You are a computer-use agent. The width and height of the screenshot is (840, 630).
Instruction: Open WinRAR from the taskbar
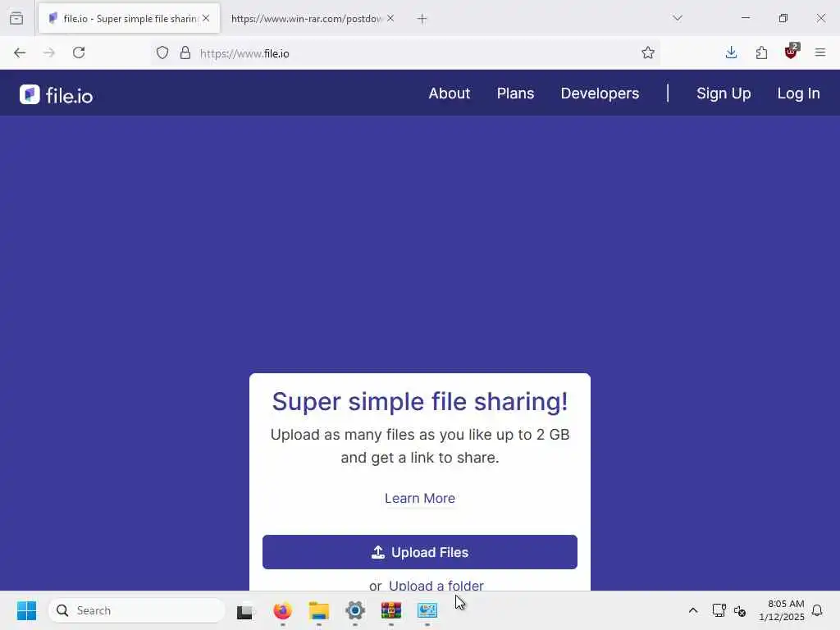[391, 610]
